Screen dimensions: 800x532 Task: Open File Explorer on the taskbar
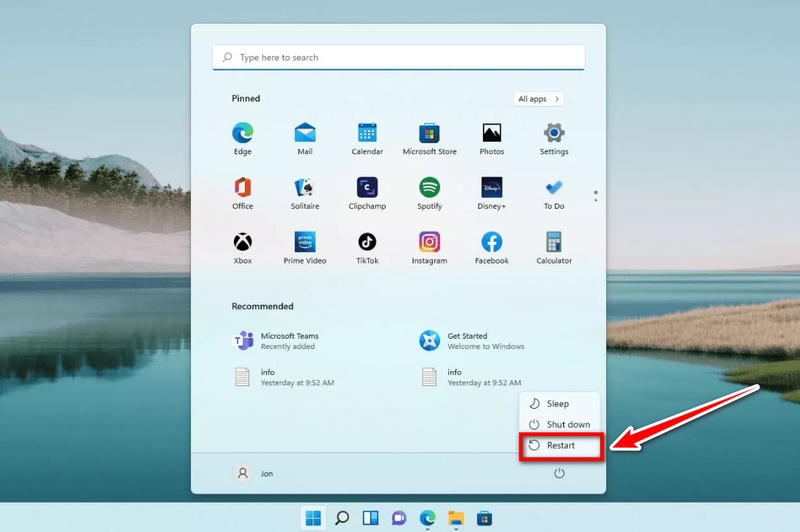(x=456, y=518)
